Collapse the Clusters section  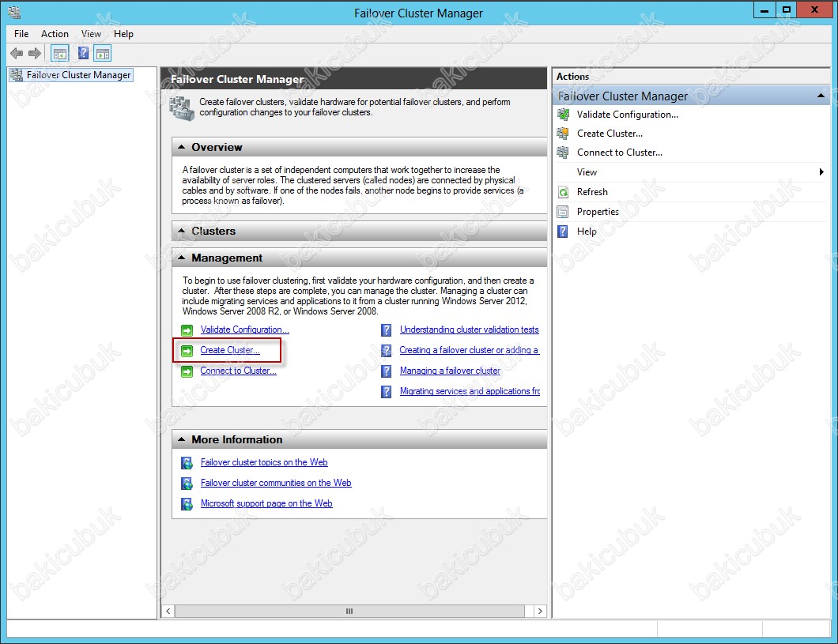[x=182, y=231]
